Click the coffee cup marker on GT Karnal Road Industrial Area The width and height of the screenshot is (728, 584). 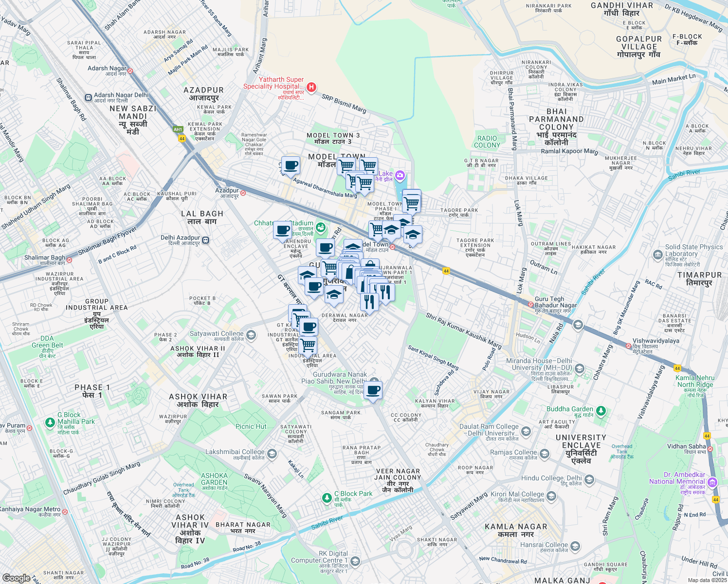tap(309, 327)
